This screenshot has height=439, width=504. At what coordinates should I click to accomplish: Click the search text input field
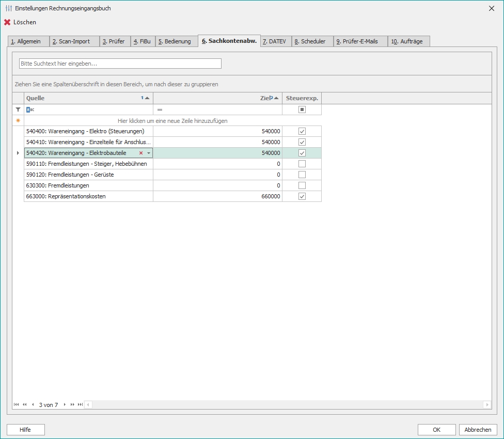(x=120, y=64)
